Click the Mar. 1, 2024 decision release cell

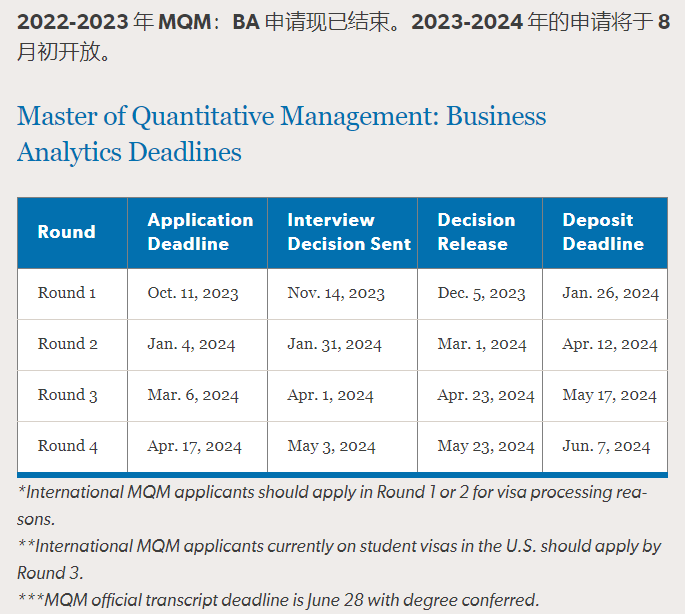[482, 344]
